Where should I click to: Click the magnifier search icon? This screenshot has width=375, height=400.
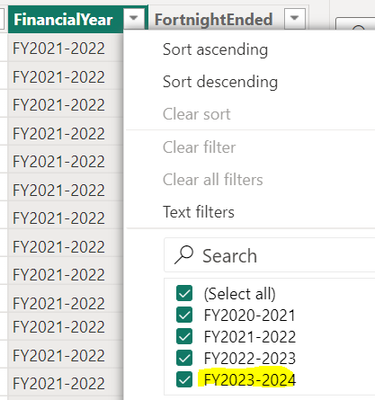[184, 255]
